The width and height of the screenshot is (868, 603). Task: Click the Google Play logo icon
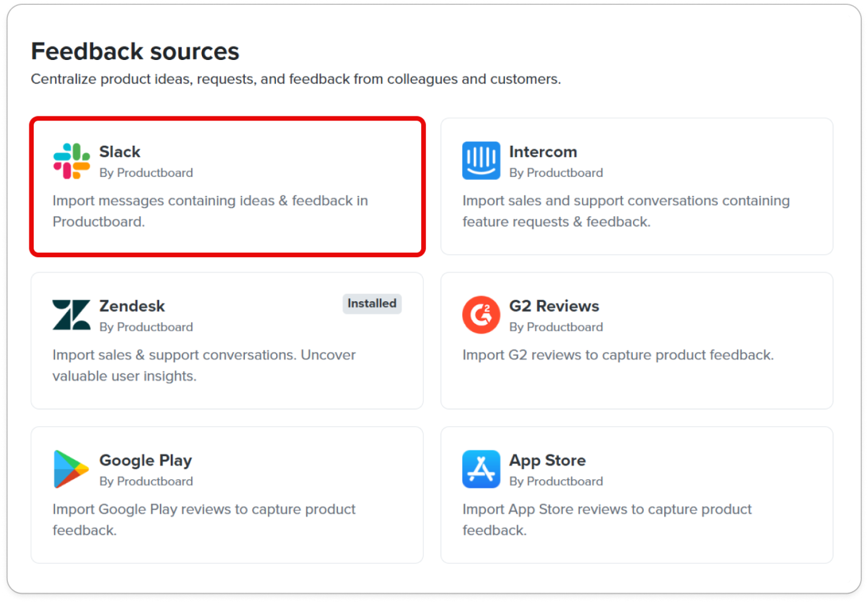pos(71,470)
